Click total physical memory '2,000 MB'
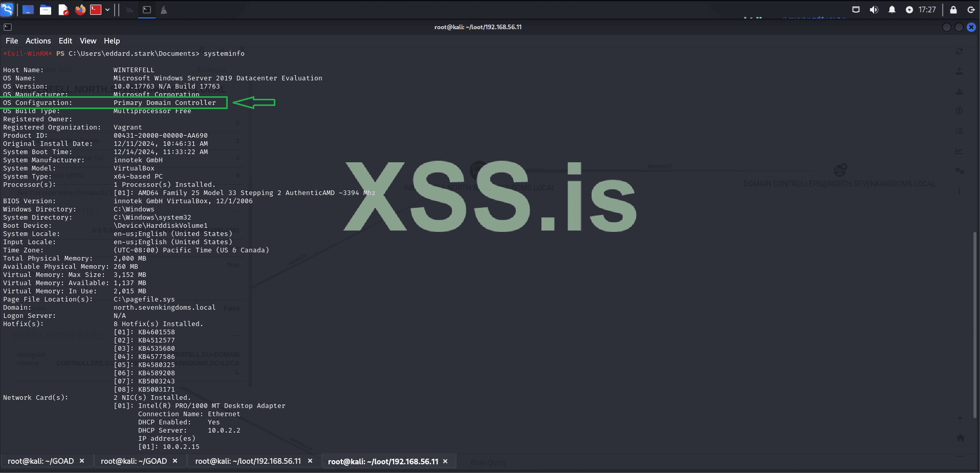The width and height of the screenshot is (980, 473). tap(130, 259)
